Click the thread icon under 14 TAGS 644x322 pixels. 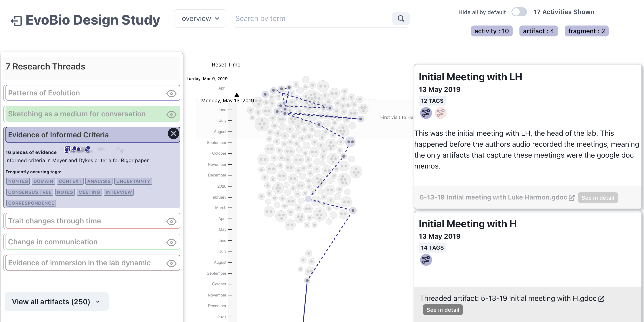click(426, 260)
